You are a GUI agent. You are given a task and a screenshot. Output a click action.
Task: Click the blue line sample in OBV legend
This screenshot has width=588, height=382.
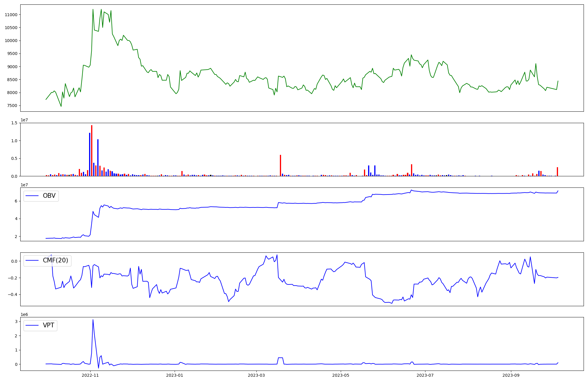(32, 196)
